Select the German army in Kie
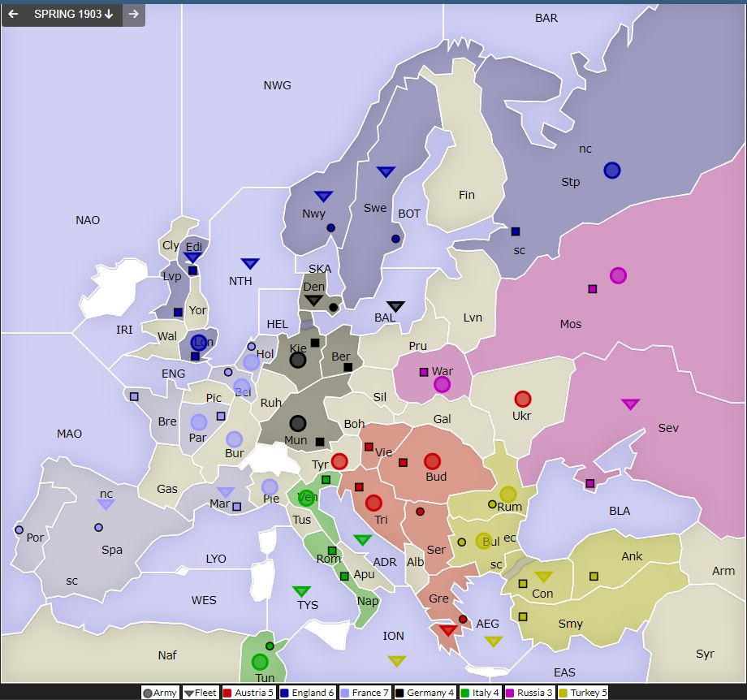 click(298, 360)
